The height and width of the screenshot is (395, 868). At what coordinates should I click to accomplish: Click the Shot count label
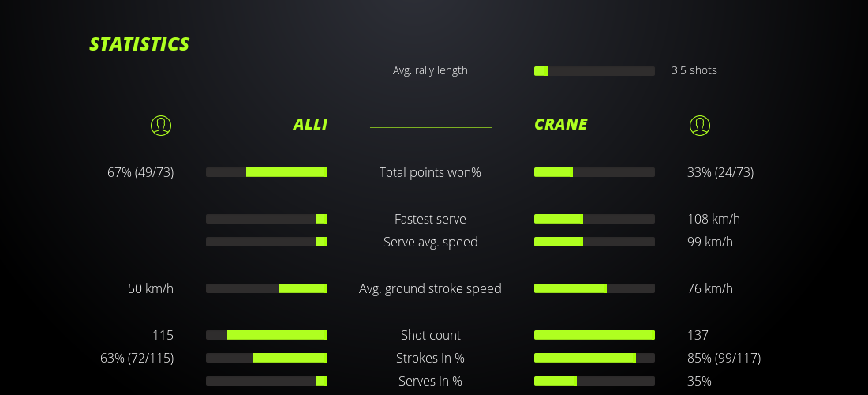(x=430, y=335)
